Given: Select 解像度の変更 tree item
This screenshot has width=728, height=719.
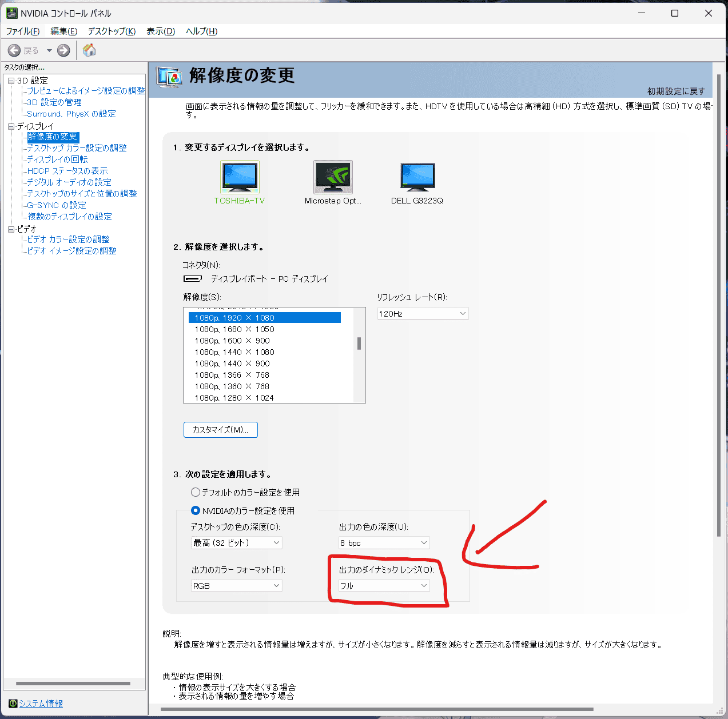Looking at the screenshot, I should pos(53,137).
